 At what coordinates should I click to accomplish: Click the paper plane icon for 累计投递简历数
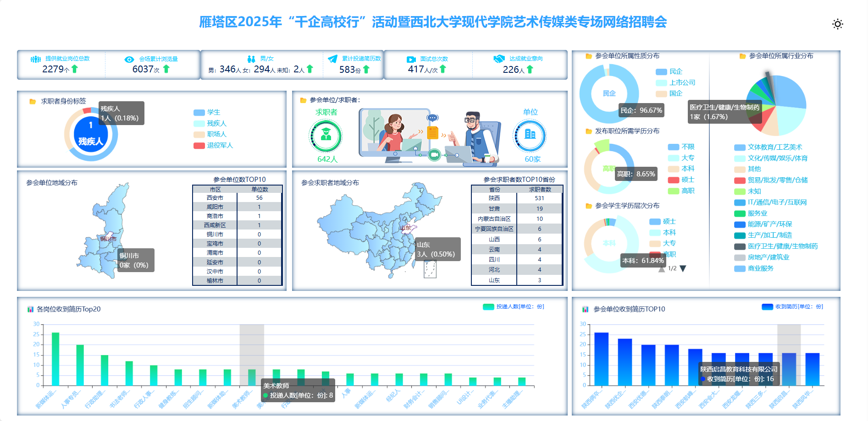click(332, 59)
